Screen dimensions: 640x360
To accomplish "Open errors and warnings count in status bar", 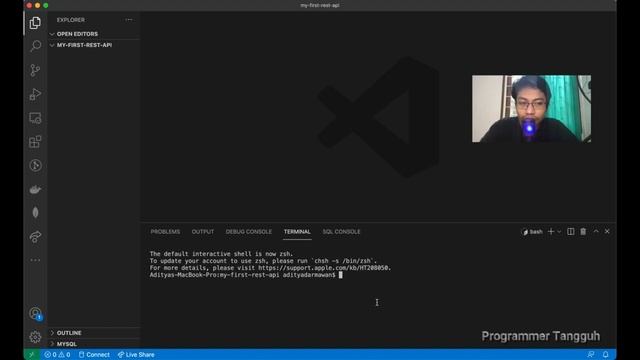I will tap(58, 355).
